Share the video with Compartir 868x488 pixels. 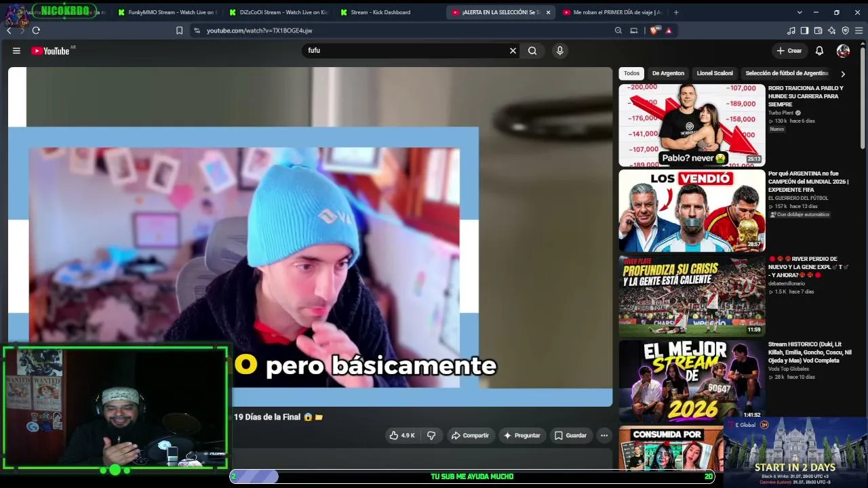click(x=470, y=435)
